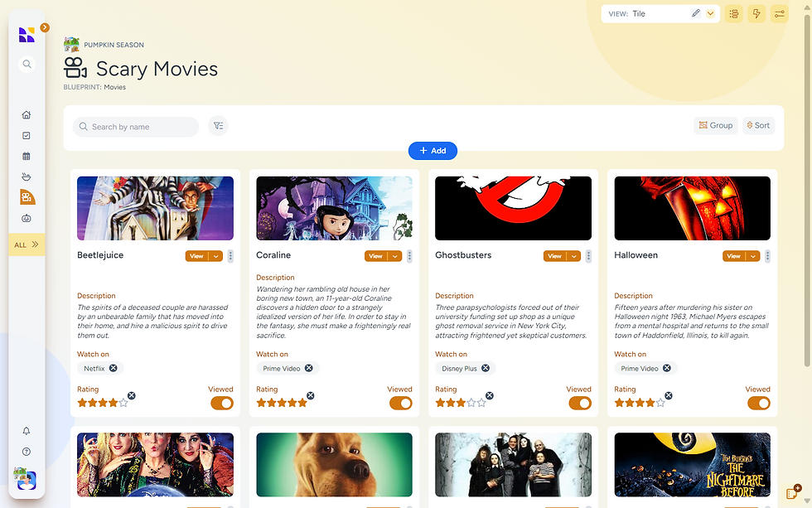This screenshot has height=508, width=812.
Task: Clear the Ghostbusters star rating
Action: [x=490, y=395]
